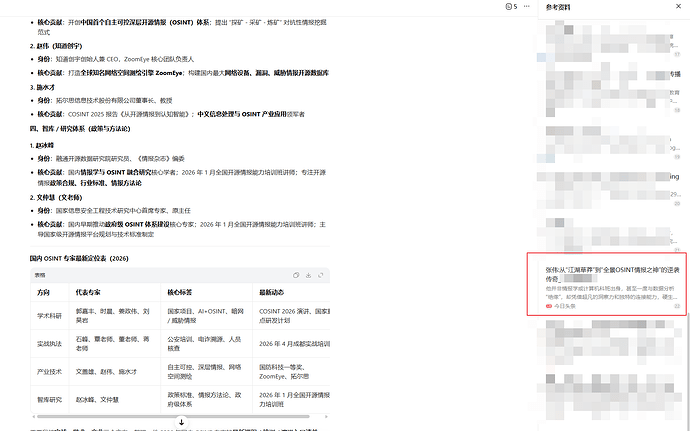This screenshot has height=431, width=690.
Task: Click the heading 2. 赵伟 (知道创宇)
Action: coord(56,46)
